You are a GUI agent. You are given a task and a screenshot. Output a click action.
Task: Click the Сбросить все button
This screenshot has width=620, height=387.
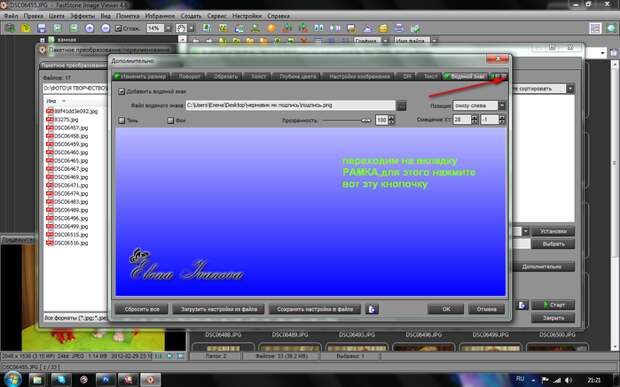tap(142, 309)
